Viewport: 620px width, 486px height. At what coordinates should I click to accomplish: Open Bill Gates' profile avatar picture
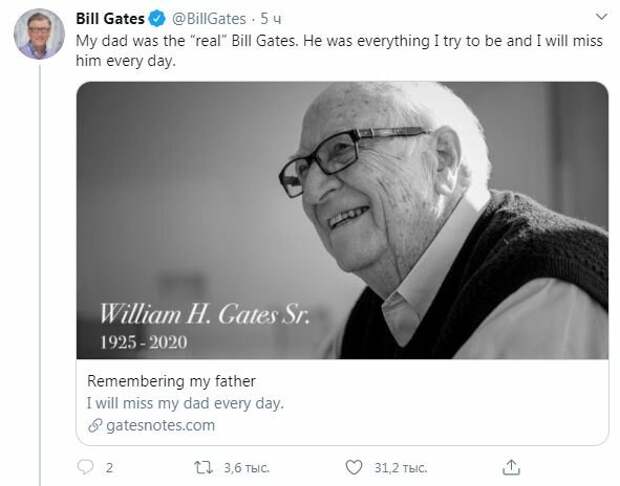coord(39,35)
